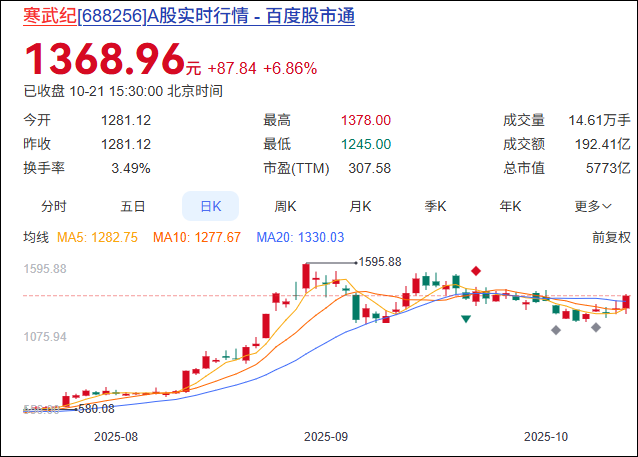This screenshot has width=638, height=457.
Task: Expand the 更多 period dropdown
Action: tap(593, 207)
